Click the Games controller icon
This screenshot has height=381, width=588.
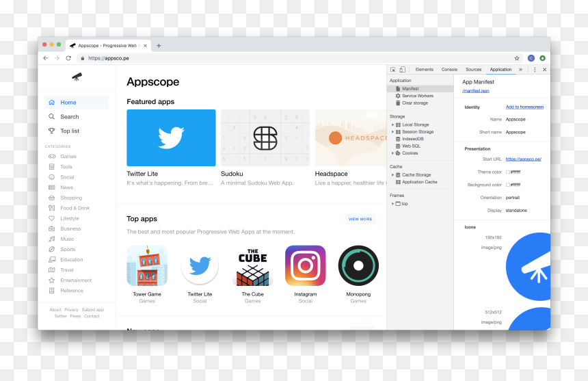pos(52,157)
